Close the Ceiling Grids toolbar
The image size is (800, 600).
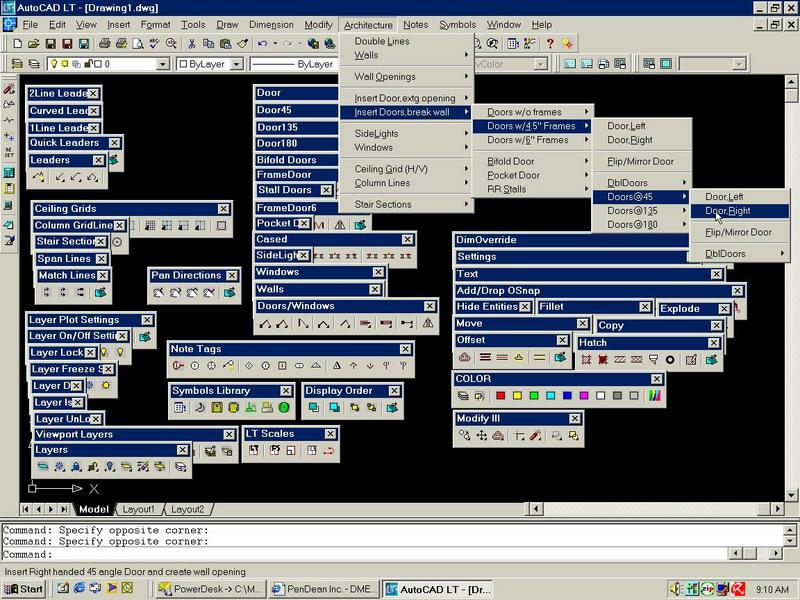(x=223, y=209)
